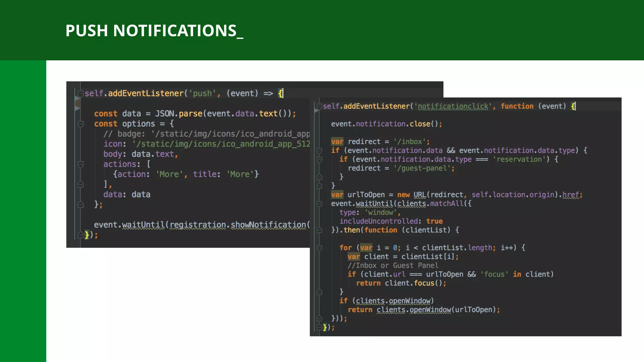Click fold end marker beside '};' after data: data

(x=80, y=205)
